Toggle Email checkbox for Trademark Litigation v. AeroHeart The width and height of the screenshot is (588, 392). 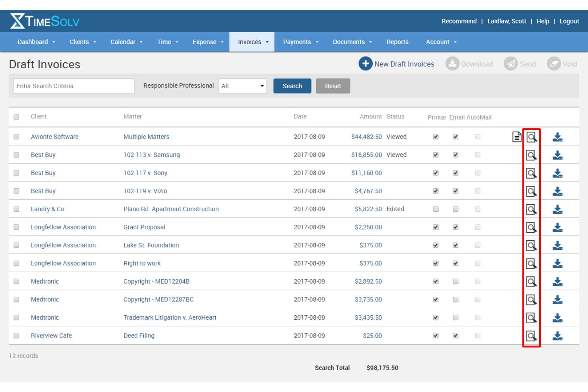pos(456,317)
